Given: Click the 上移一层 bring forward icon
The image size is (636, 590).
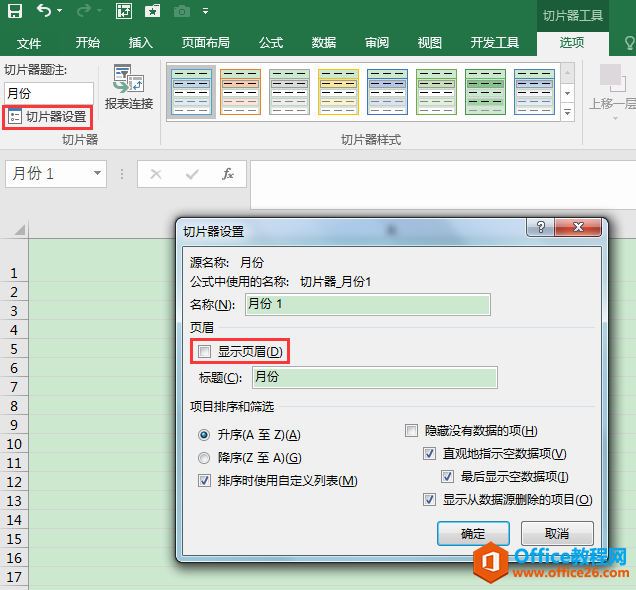Looking at the screenshot, I should [612, 77].
